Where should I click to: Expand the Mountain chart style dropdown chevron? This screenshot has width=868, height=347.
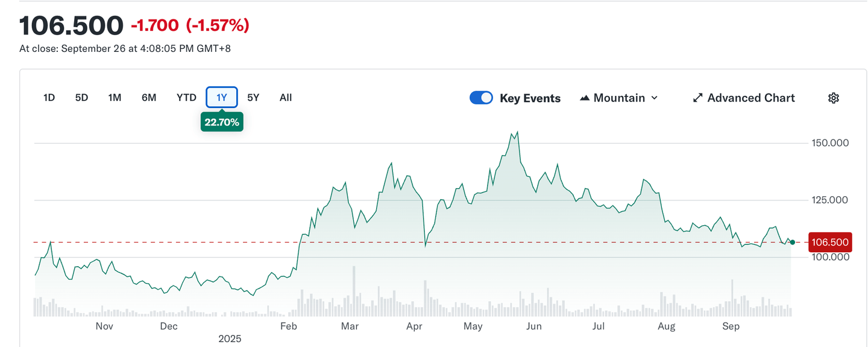click(655, 98)
